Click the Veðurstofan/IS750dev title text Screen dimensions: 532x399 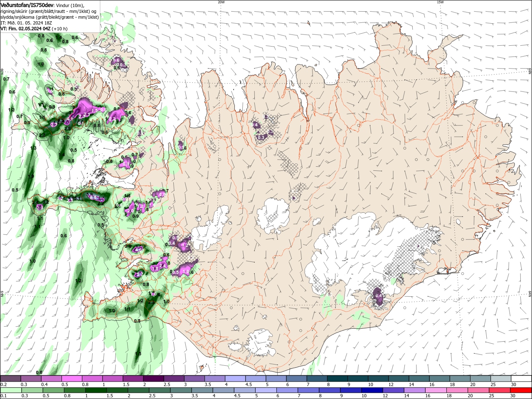click(27, 5)
